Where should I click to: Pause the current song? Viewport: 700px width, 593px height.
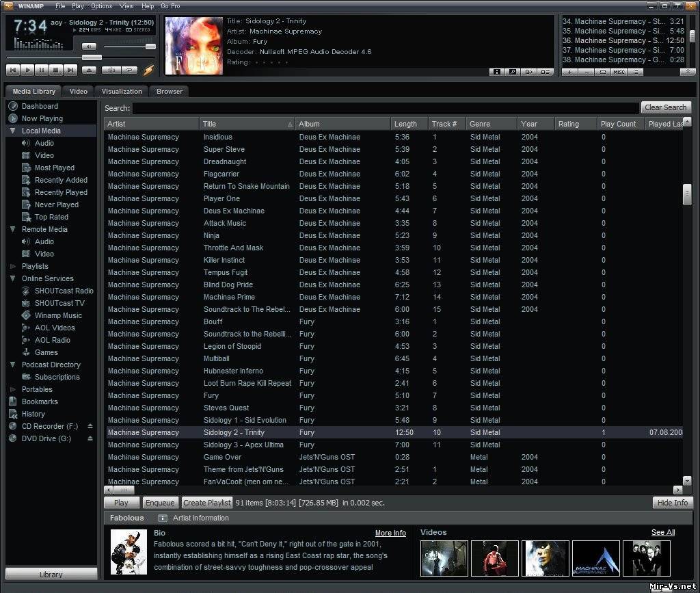pyautogui.click(x=42, y=70)
